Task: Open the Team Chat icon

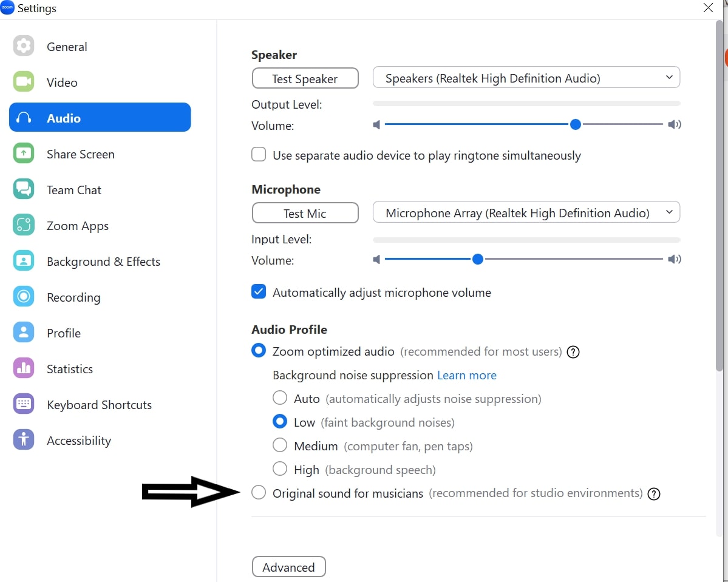Action: click(24, 189)
